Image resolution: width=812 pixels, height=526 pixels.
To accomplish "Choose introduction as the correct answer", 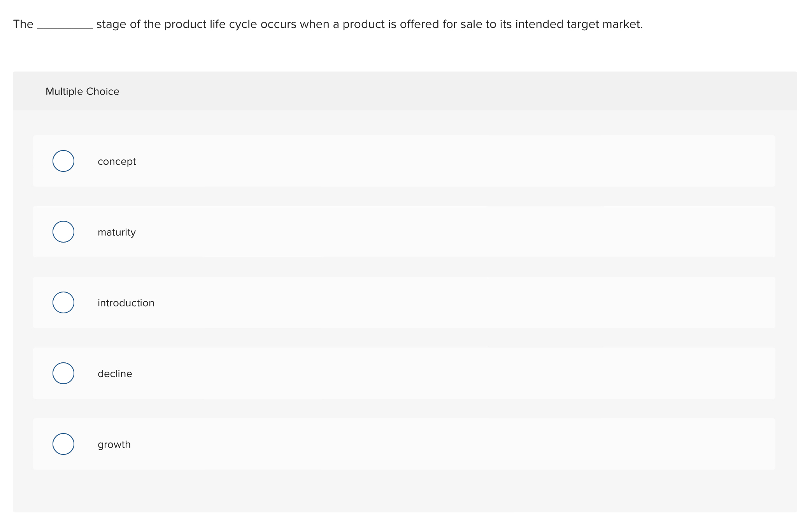I will pyautogui.click(x=63, y=302).
